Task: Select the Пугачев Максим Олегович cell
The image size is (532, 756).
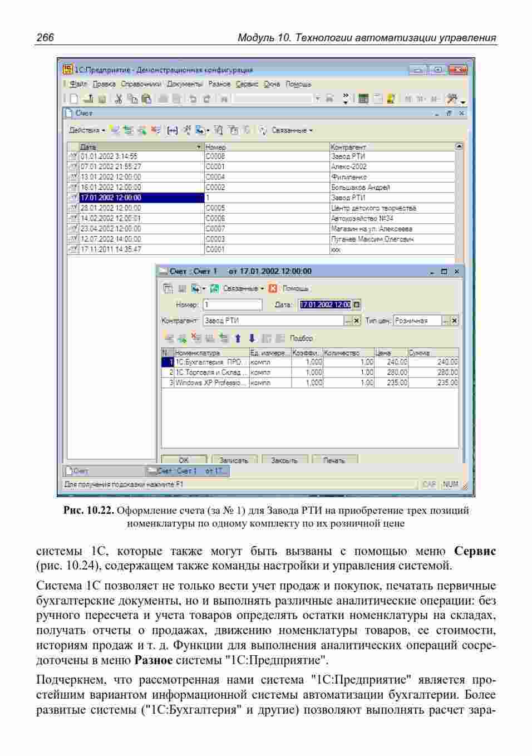Action: [x=392, y=239]
